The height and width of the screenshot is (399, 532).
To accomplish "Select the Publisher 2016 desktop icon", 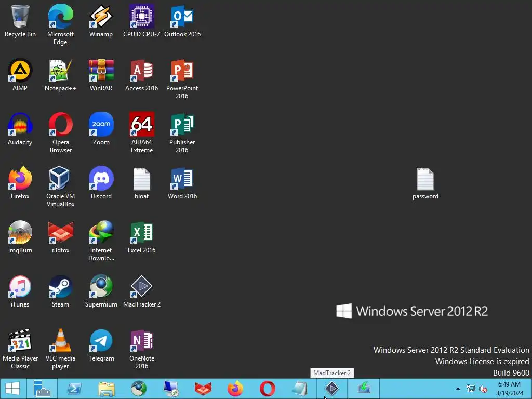I will pyautogui.click(x=182, y=132).
